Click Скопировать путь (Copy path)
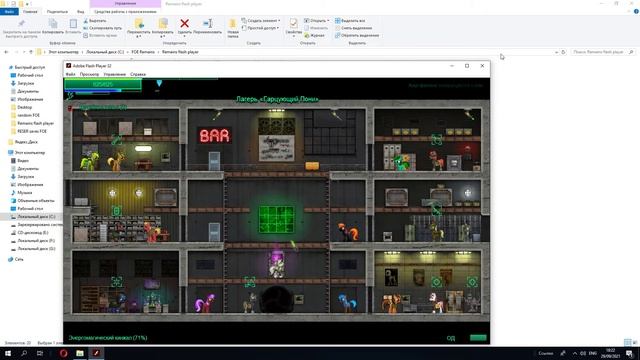The height and width of the screenshot is (360, 640). [102, 28]
